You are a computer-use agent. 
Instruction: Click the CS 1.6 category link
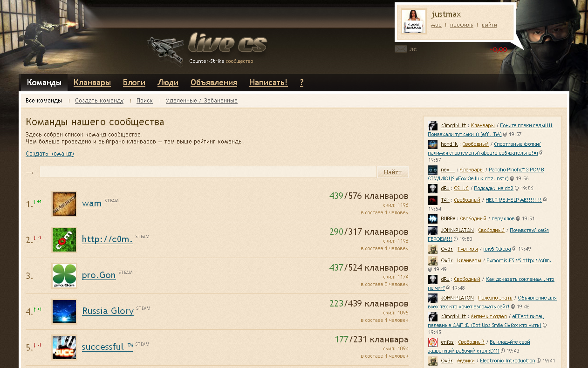[x=461, y=189]
